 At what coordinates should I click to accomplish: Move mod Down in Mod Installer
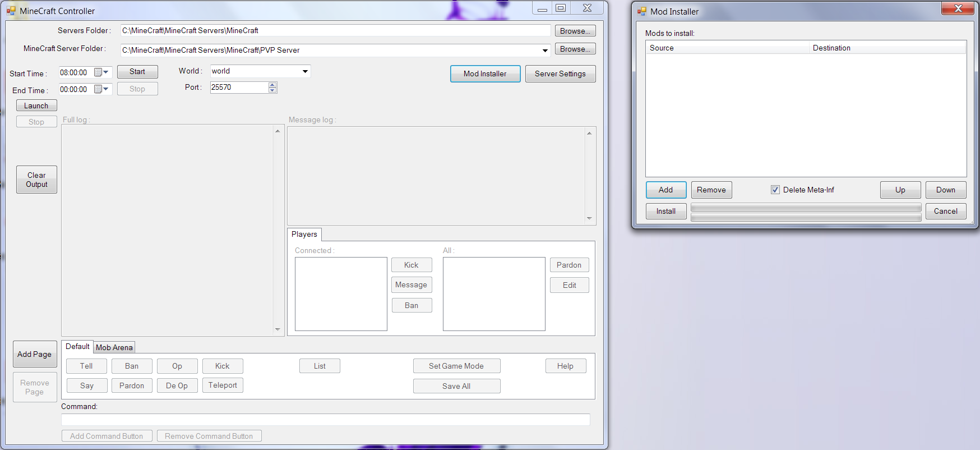[x=946, y=190]
